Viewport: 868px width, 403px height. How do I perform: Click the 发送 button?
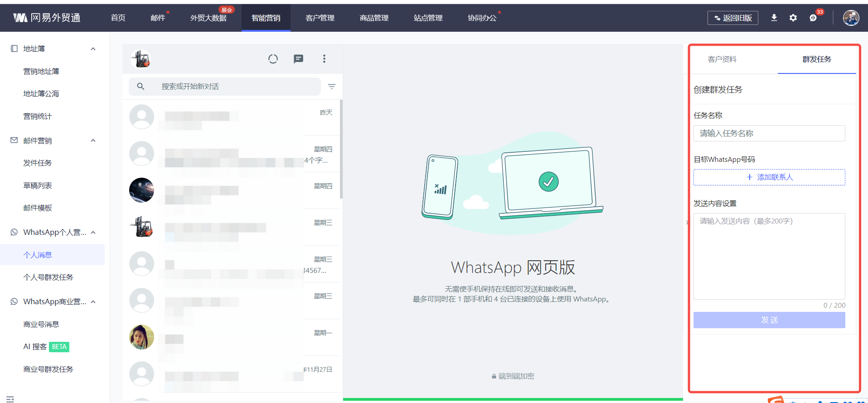pos(769,320)
